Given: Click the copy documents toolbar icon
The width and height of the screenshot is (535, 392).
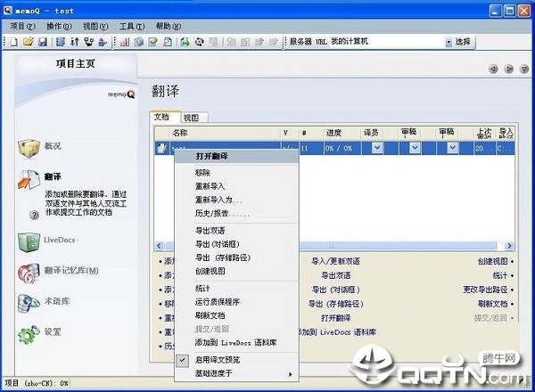Looking at the screenshot, I should pyautogui.click(x=139, y=42).
